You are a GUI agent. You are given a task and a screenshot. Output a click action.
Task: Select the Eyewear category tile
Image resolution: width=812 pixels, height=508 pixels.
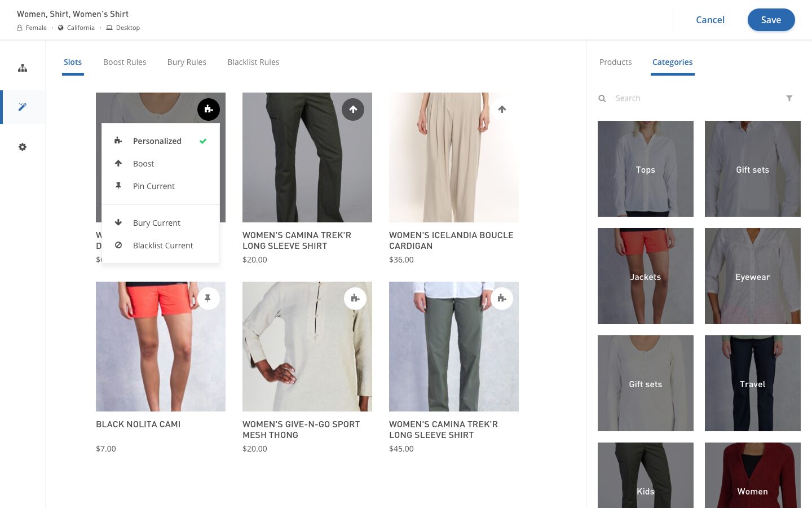[x=753, y=276]
